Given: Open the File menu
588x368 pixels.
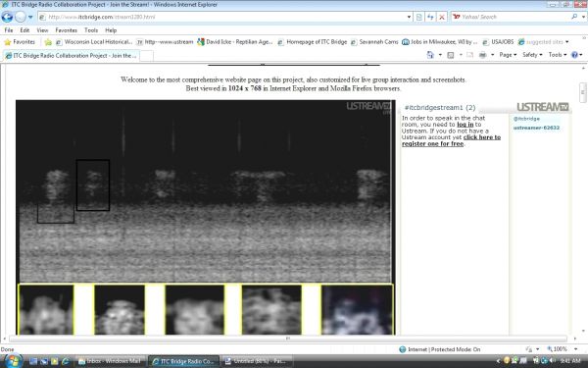Looking at the screenshot, I should tap(8, 30).
